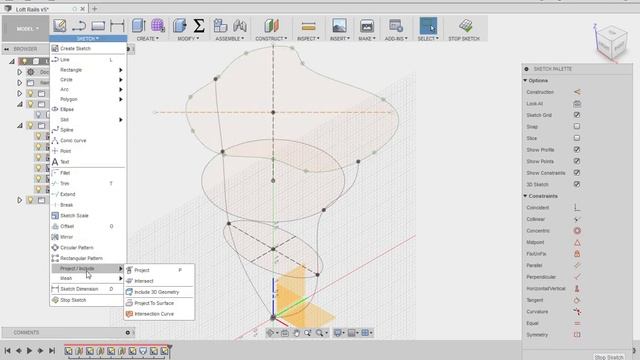The image size is (640, 360).
Task: Click the Sigma parameters icon
Action: tap(199, 26)
